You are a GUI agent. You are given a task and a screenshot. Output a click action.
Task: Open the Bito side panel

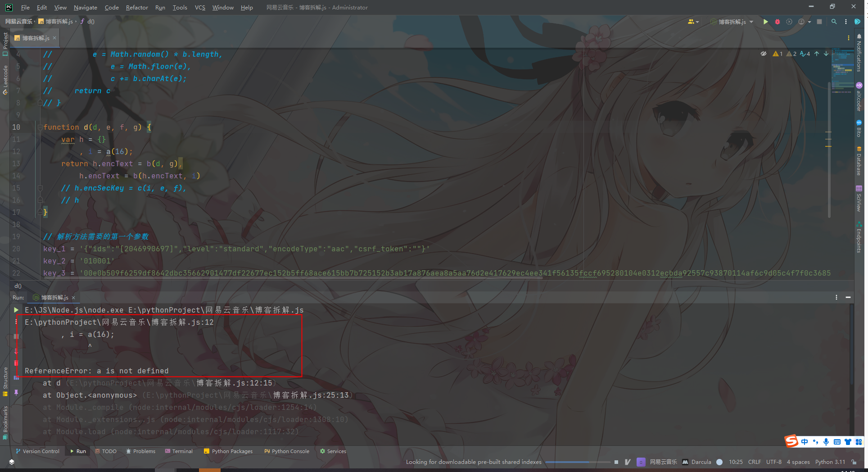859,128
